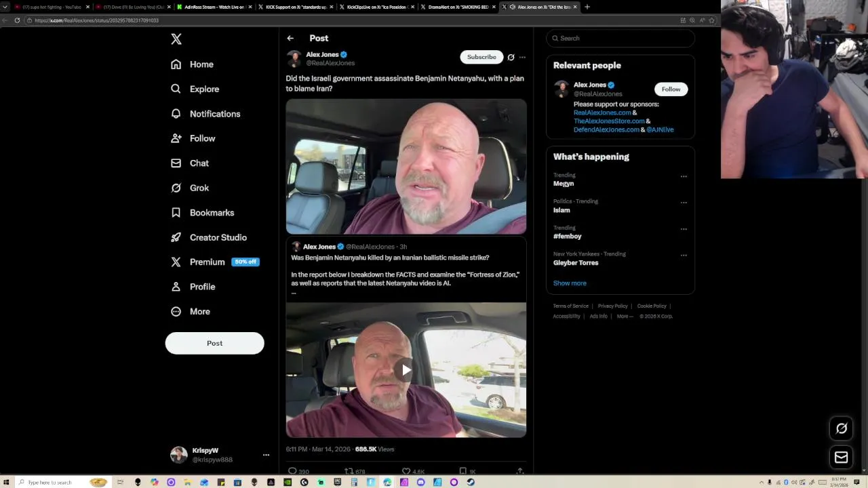868x488 pixels.
Task: Open options for Islam trend
Action: point(684,203)
